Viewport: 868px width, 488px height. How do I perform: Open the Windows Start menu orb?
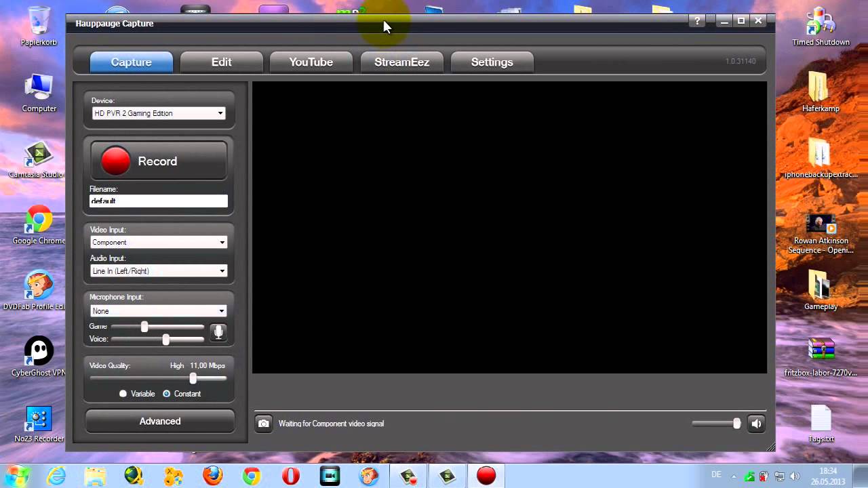[x=17, y=474]
